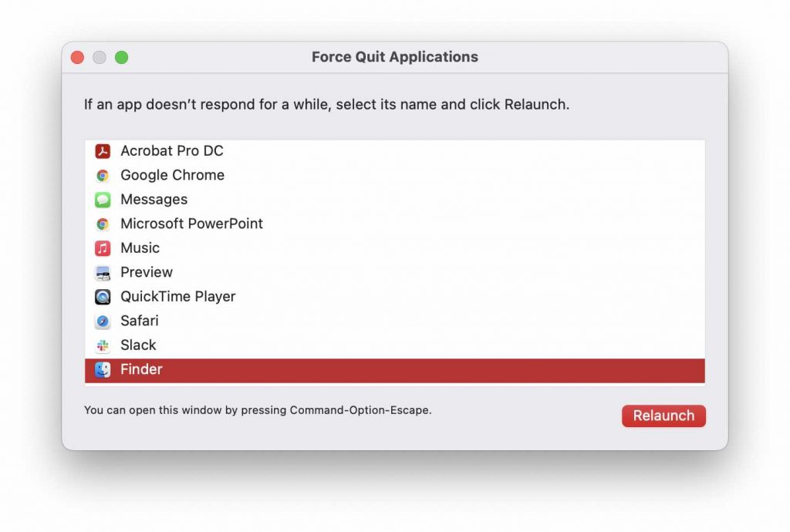This screenshot has width=790, height=532.
Task: Click the Slack logo icon
Action: point(103,345)
